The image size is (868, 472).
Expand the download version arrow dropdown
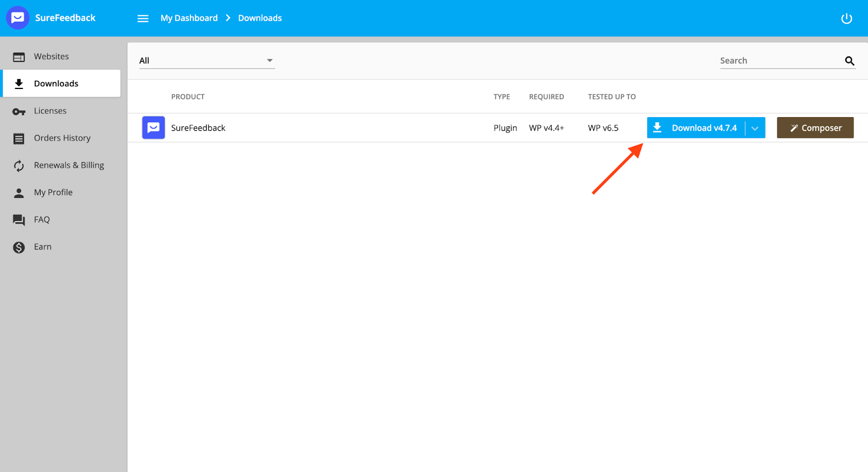pos(755,128)
